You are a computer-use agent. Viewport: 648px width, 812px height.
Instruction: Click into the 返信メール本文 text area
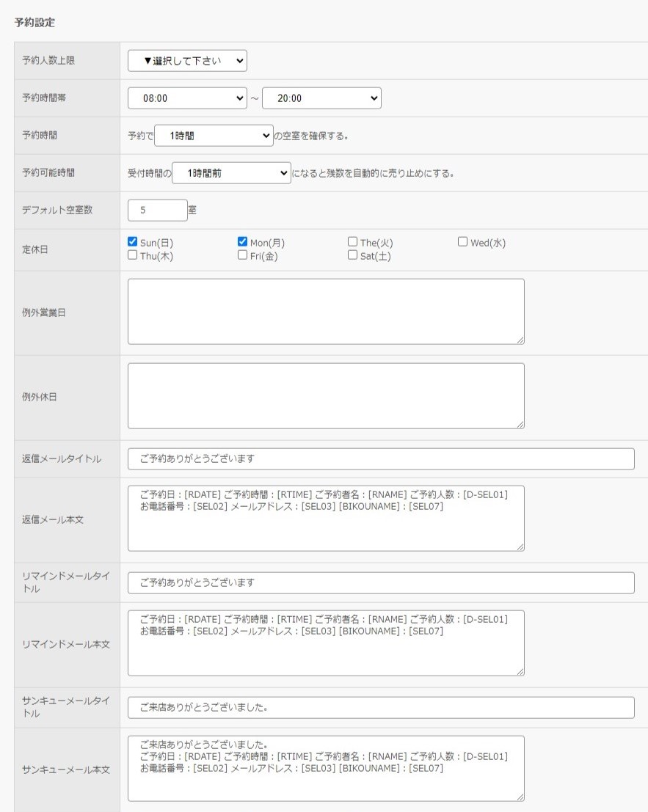(326, 528)
